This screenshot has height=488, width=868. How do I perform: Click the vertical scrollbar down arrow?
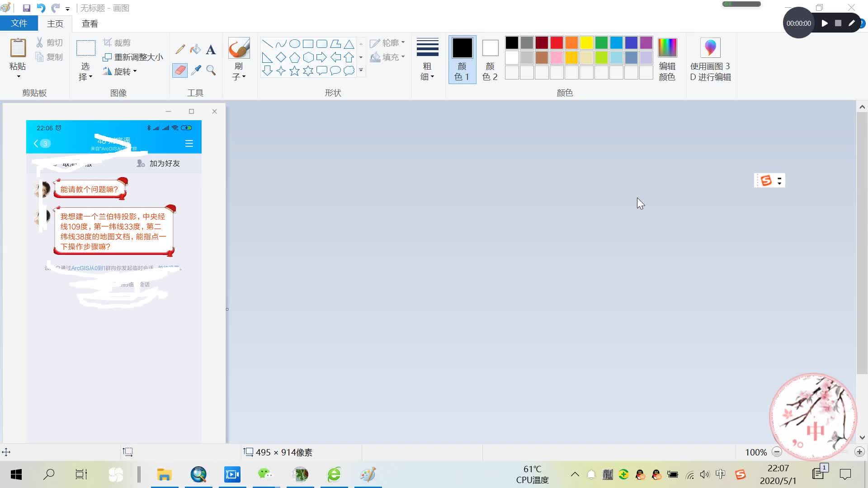click(862, 437)
